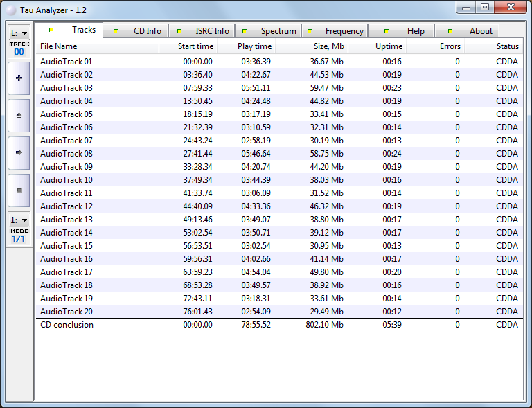Click the plus button in left sidebar
This screenshot has height=408, width=532.
click(19, 78)
